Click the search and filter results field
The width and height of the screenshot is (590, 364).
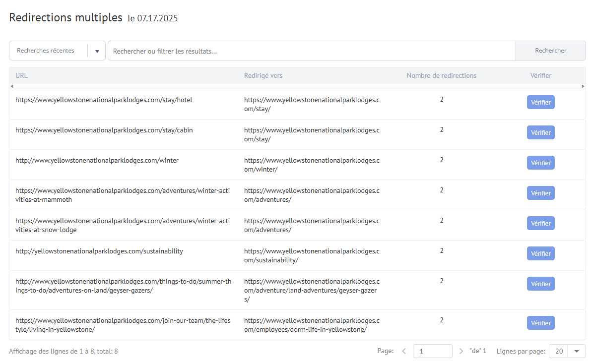point(312,51)
